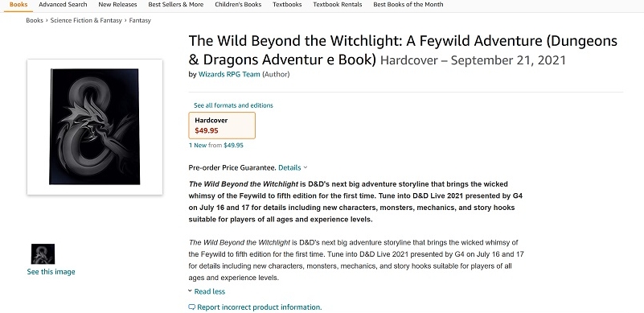The height and width of the screenshot is (313, 644).
Task: Click the report speech bubble icon
Action: [x=192, y=307]
